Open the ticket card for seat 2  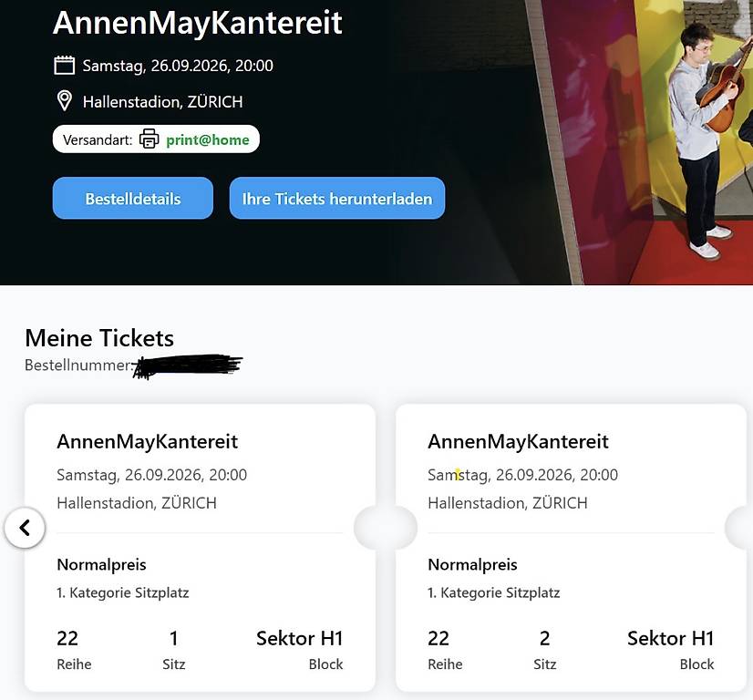click(571, 547)
